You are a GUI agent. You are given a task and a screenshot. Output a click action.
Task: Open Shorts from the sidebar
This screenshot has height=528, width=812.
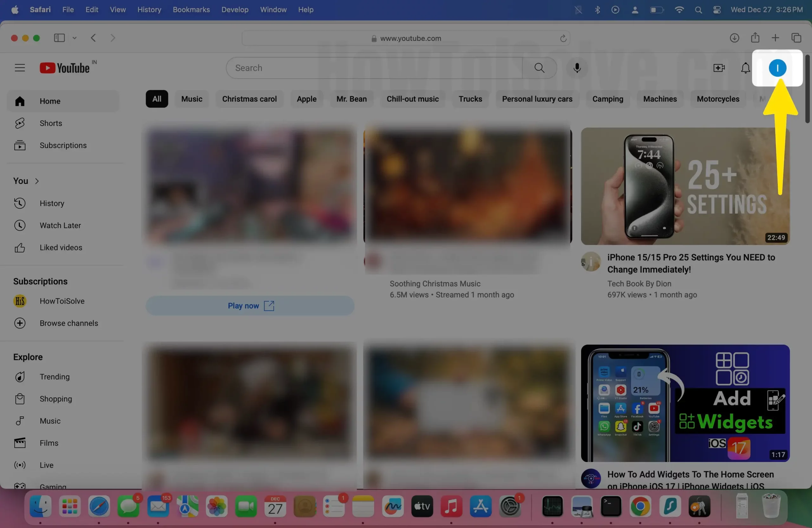coord(50,123)
